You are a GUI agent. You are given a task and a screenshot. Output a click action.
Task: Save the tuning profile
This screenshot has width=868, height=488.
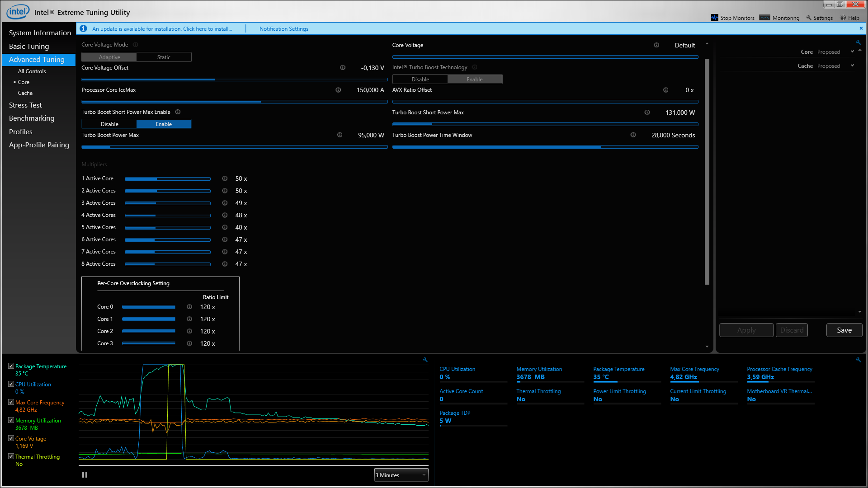click(x=844, y=330)
